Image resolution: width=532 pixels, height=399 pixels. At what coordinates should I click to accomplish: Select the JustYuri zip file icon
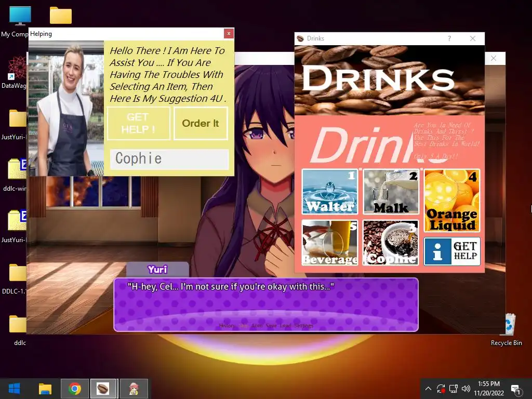coord(14,227)
